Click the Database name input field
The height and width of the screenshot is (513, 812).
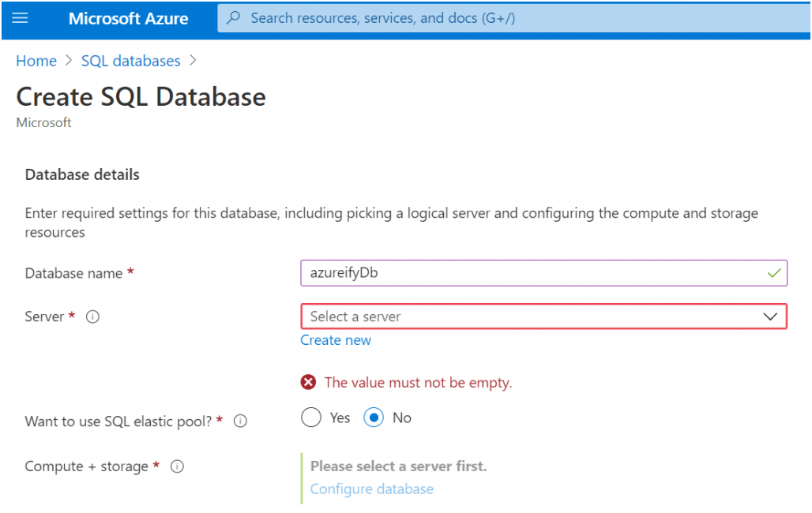pyautogui.click(x=529, y=273)
